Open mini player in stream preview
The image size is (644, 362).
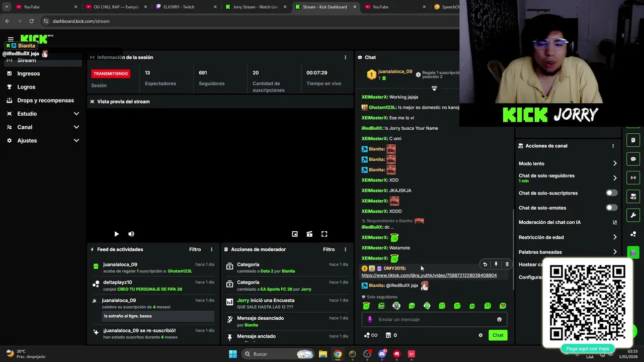pyautogui.click(x=295, y=234)
